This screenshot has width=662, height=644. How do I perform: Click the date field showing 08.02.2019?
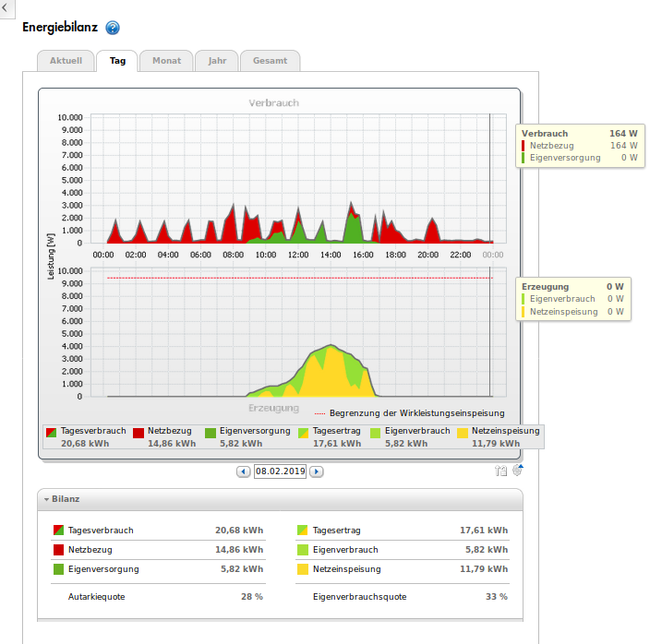(280, 471)
